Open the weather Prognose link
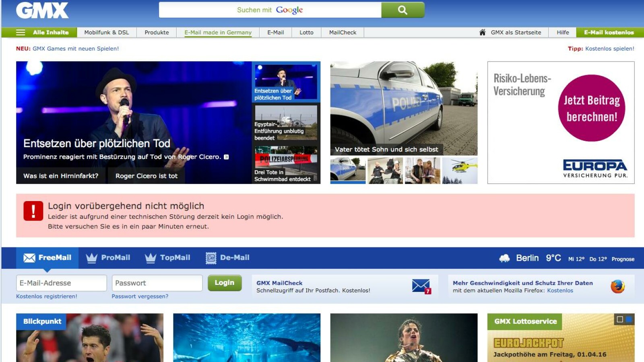644x362 pixels. pos(623,259)
